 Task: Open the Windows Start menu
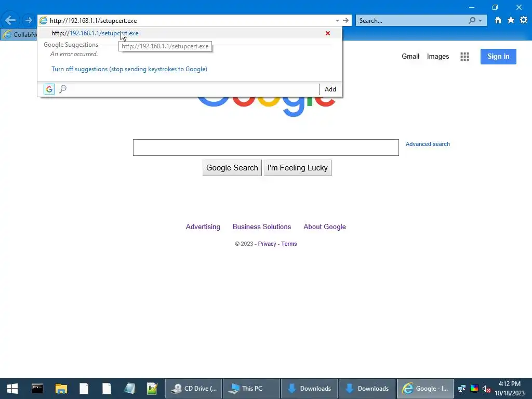[12, 389]
